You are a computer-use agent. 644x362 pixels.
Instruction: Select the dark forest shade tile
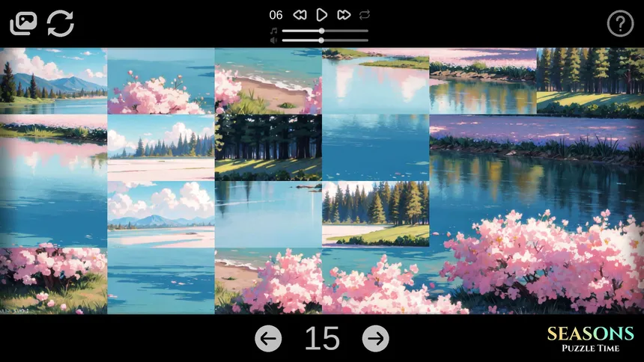pyautogui.click(x=268, y=148)
